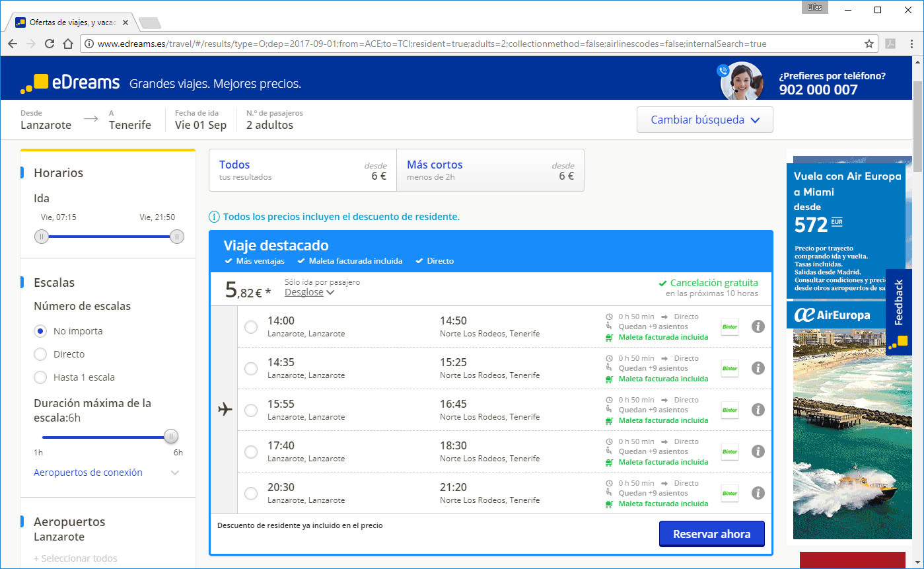
Task: Select the Todos results tab
Action: pyautogui.click(x=302, y=170)
